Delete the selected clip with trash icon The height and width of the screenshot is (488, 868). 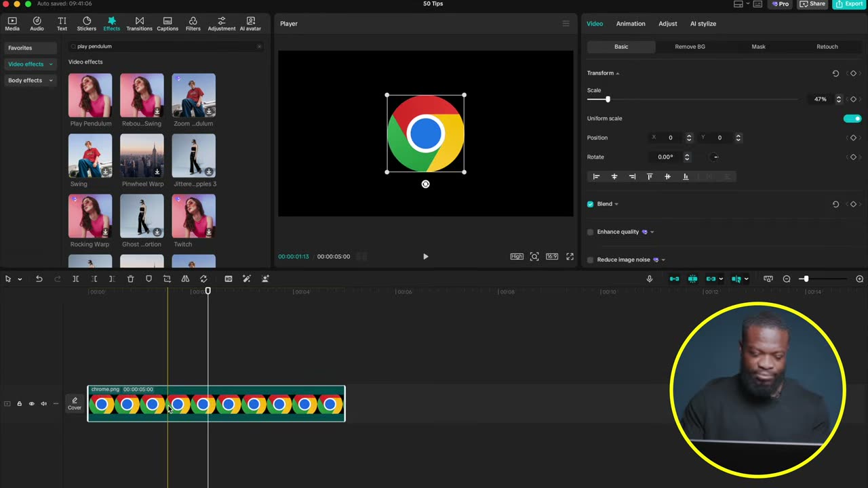coord(130,279)
